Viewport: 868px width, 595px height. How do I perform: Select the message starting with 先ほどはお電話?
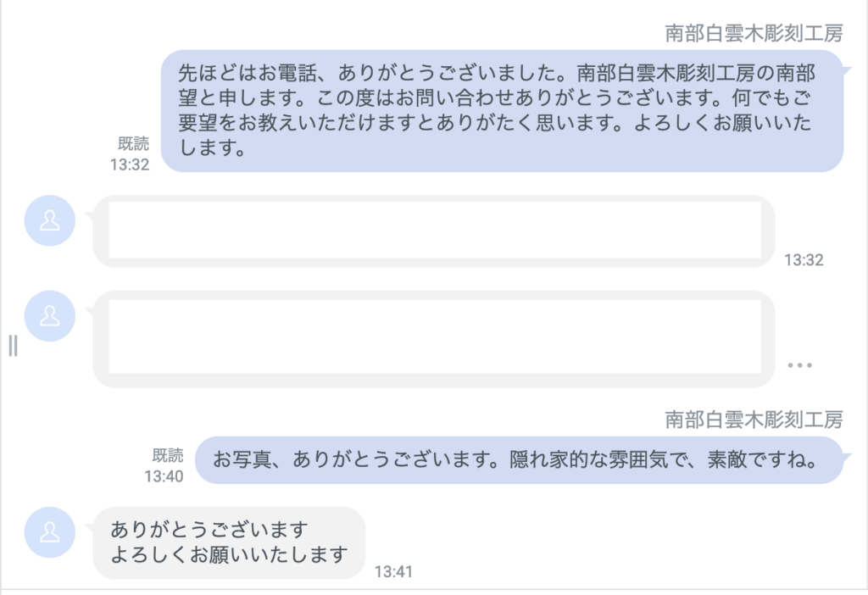[502, 110]
